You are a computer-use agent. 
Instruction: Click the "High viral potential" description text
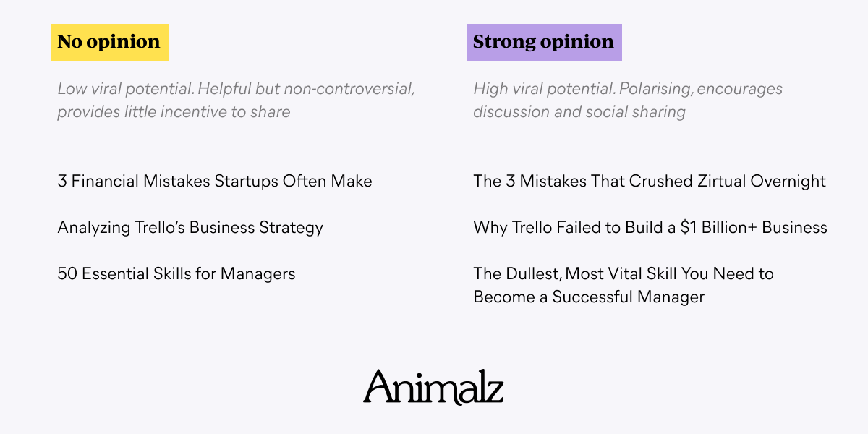pos(628,100)
